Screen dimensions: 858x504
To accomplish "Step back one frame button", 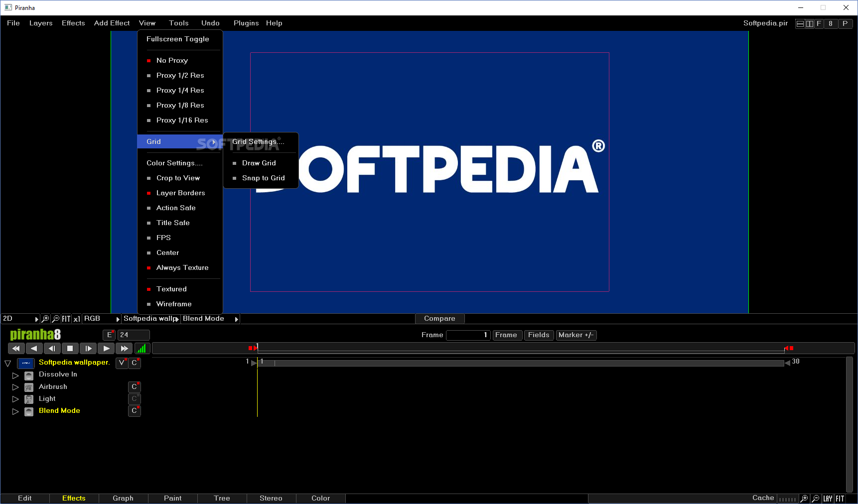I will click(x=52, y=349).
